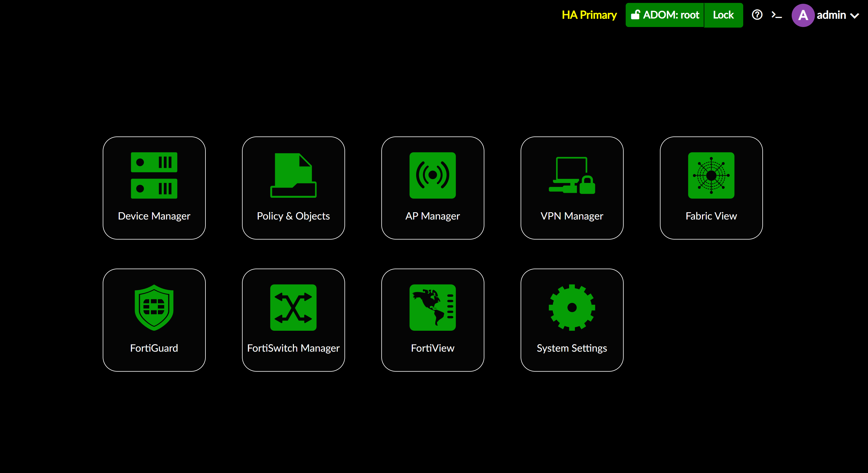Viewport: 868px width, 473px height.
Task: Click the admin username text
Action: pyautogui.click(x=831, y=15)
